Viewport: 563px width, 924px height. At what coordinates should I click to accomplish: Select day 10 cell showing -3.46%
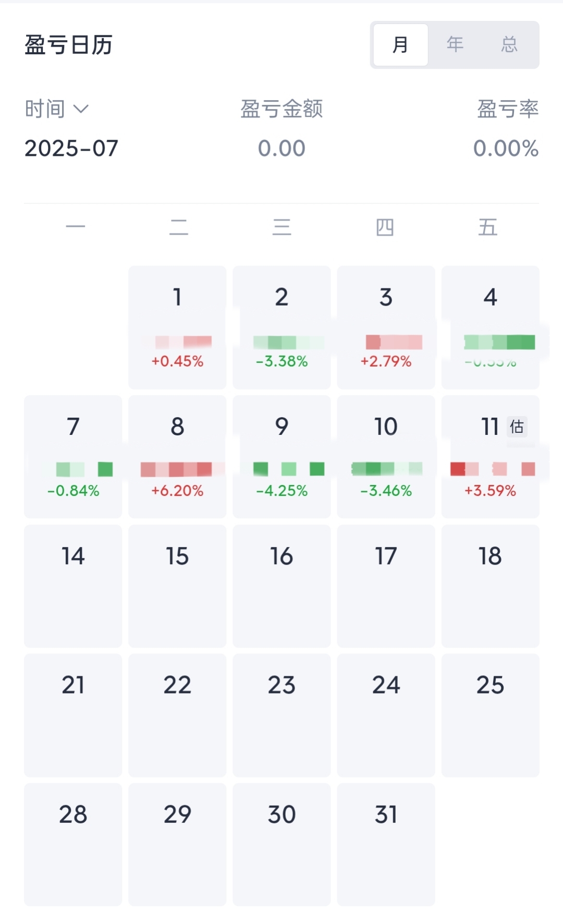[x=386, y=456]
